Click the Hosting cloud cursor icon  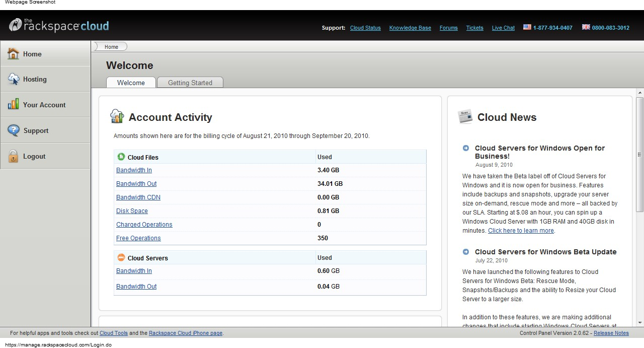coord(14,79)
